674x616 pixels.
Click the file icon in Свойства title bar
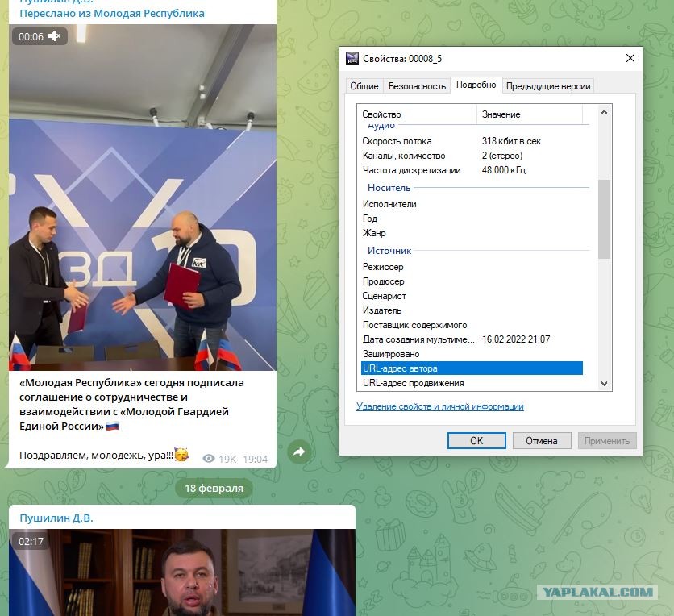tap(352, 58)
